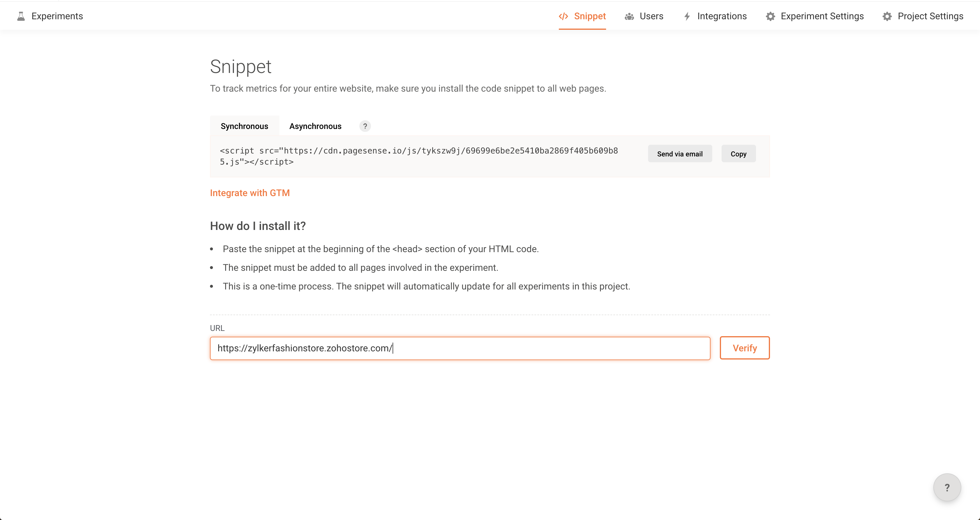Open the Integrations menu item
This screenshot has width=980, height=520.
click(722, 16)
